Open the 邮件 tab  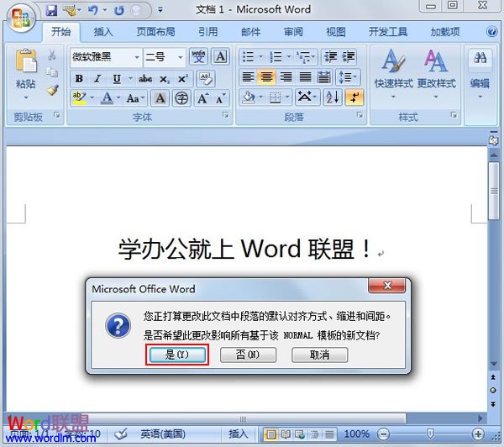250,32
